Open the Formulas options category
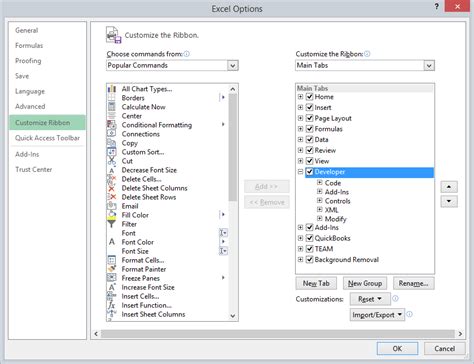This screenshot has width=474, height=364. coord(29,46)
